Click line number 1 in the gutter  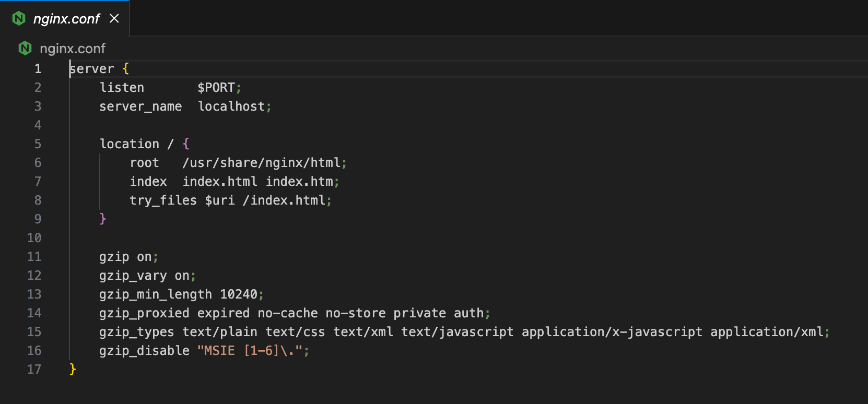click(x=38, y=69)
